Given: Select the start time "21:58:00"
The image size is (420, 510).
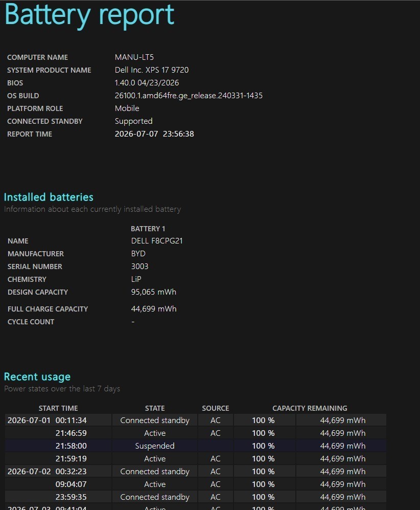Looking at the screenshot, I should coord(71,446).
